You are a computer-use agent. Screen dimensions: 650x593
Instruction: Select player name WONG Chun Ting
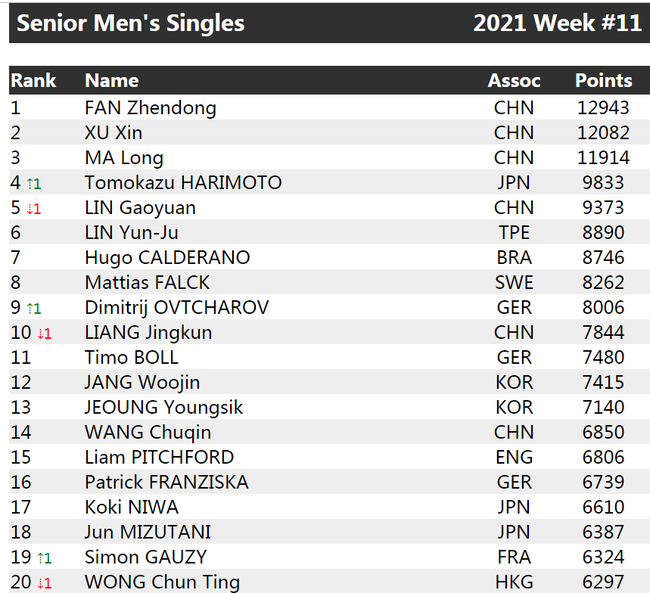pyautogui.click(x=162, y=582)
